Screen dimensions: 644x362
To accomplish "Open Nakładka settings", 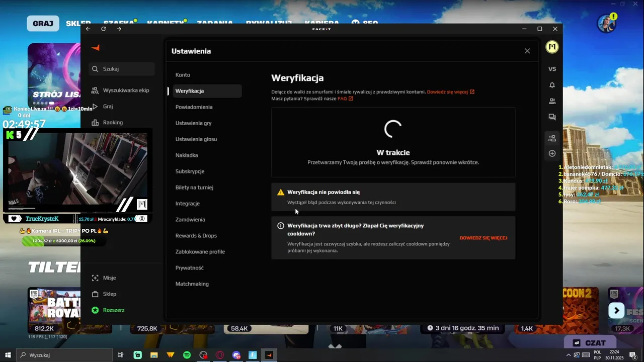I will click(x=187, y=155).
